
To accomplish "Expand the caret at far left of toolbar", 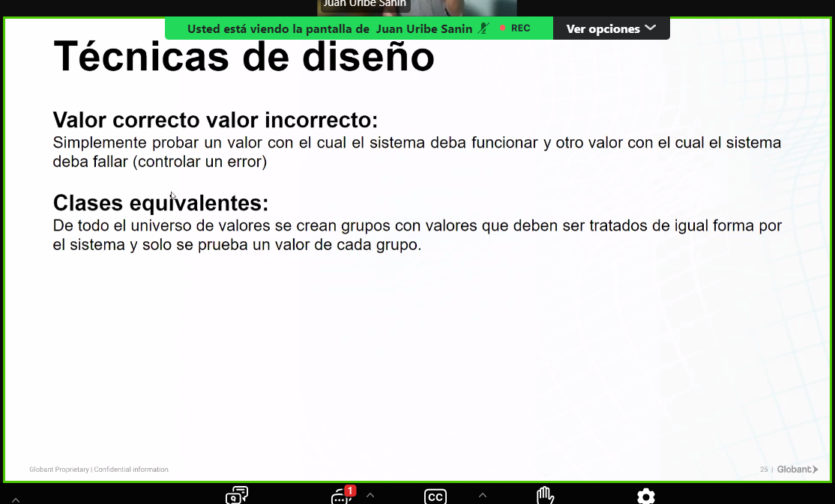I will (15, 499).
